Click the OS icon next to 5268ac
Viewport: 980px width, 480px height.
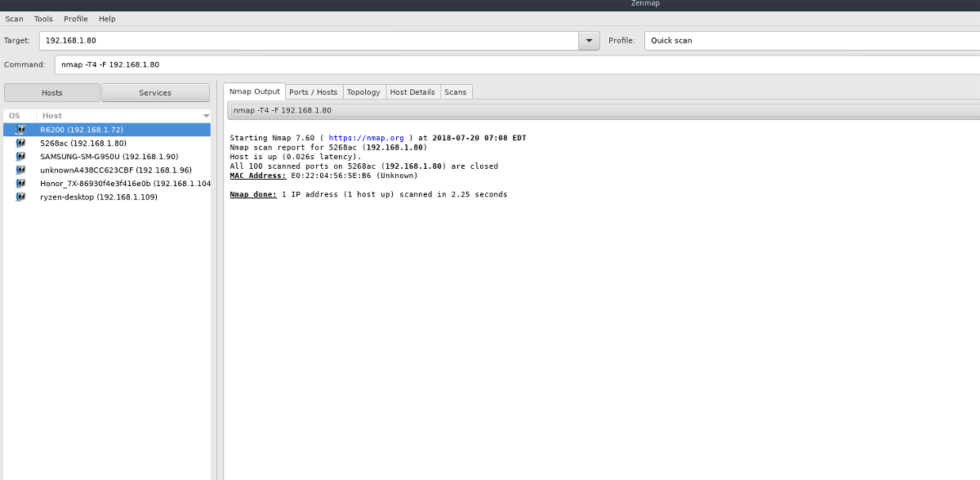20,142
